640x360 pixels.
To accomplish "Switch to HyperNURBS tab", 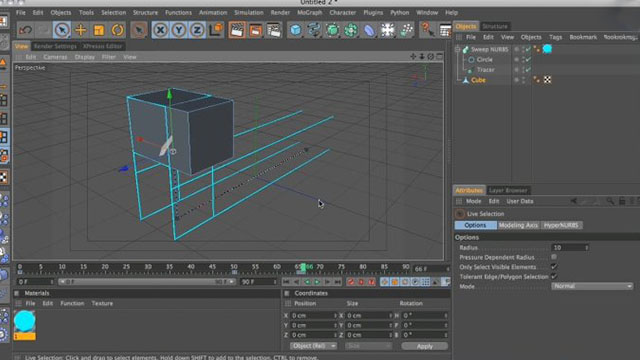I will [561, 225].
